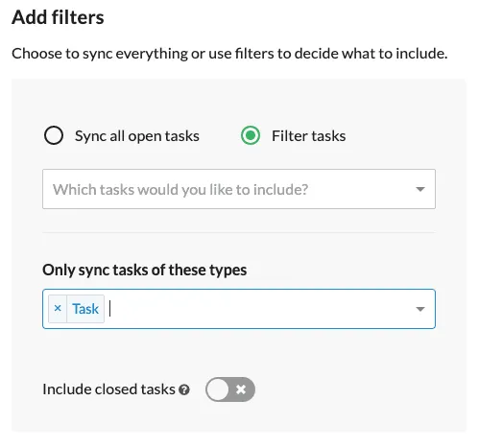The image size is (479, 448).
Task: Click the 'Choose to sync everything' description text
Action: (x=229, y=54)
